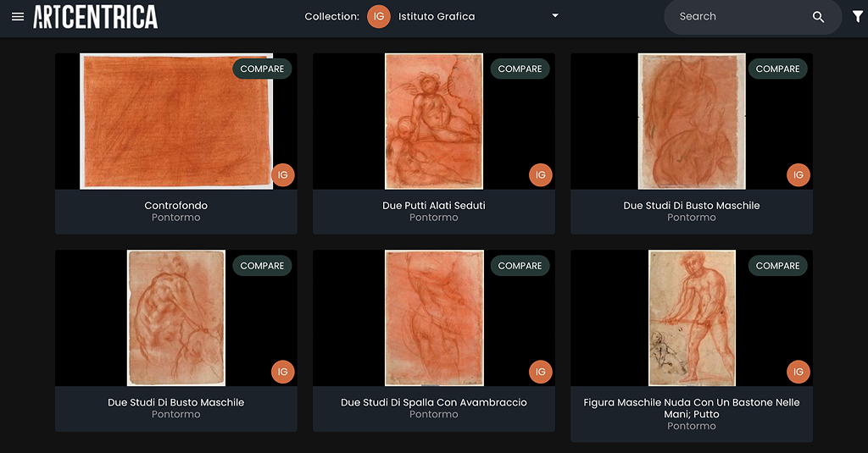Open the Controfondo thumbnail image
This screenshot has width=868, height=453.
click(176, 121)
